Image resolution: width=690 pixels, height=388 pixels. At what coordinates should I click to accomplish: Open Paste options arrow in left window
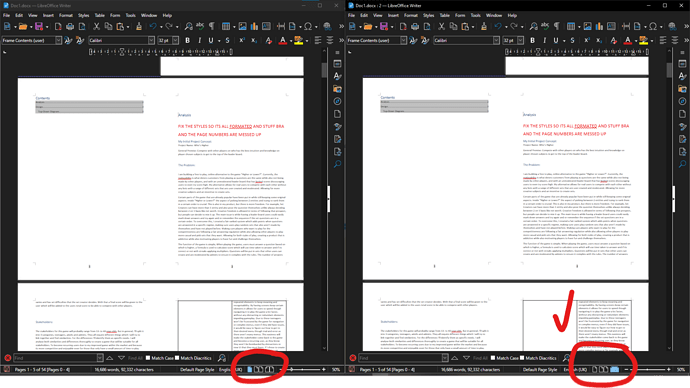click(128, 27)
